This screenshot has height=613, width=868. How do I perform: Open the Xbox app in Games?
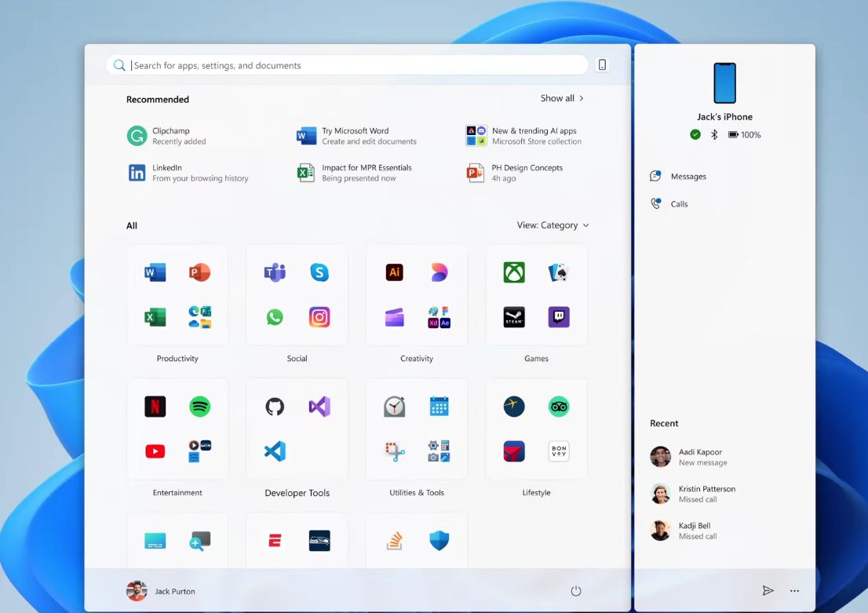(514, 272)
